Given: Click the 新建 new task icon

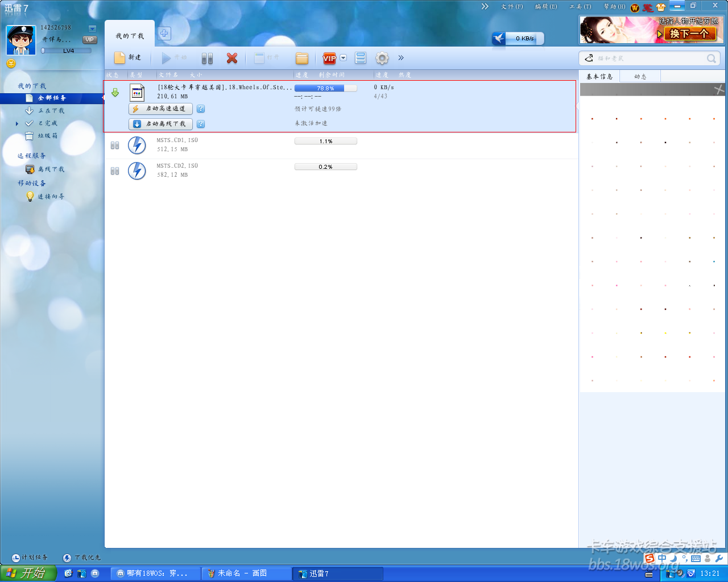Looking at the screenshot, I should pyautogui.click(x=120, y=58).
